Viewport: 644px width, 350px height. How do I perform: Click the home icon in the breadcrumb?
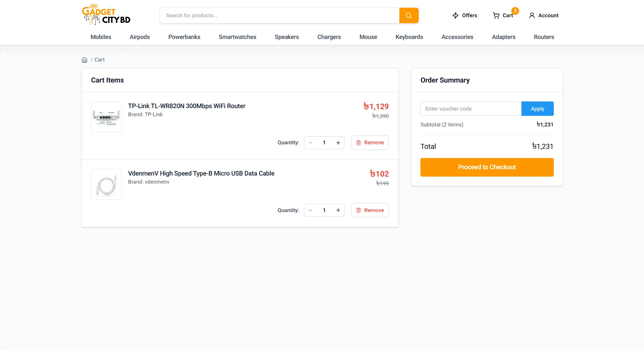pos(84,60)
